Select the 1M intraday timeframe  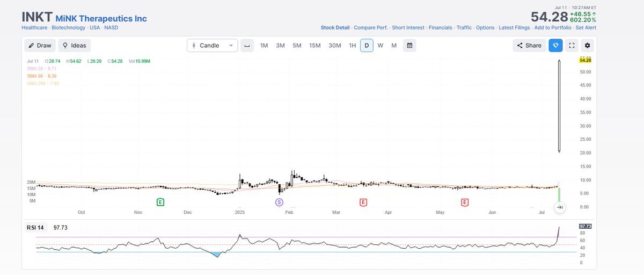[x=264, y=46]
